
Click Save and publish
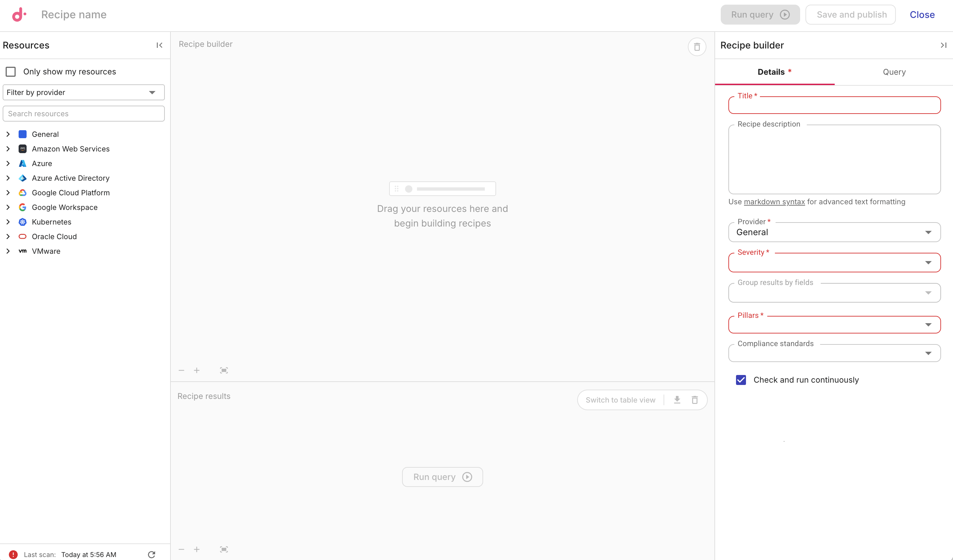pos(850,14)
